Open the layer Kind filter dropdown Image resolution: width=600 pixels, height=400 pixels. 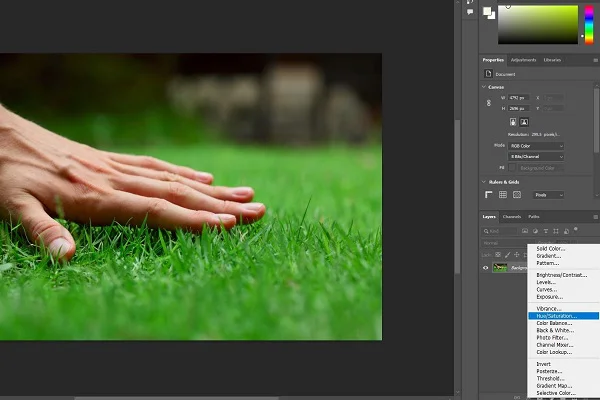(x=499, y=231)
